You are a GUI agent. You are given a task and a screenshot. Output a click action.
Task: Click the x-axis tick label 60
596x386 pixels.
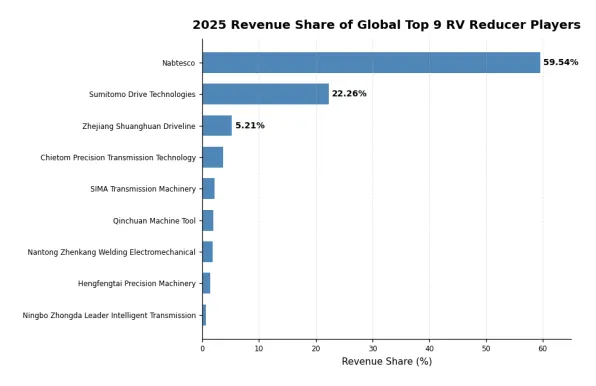tap(543, 349)
